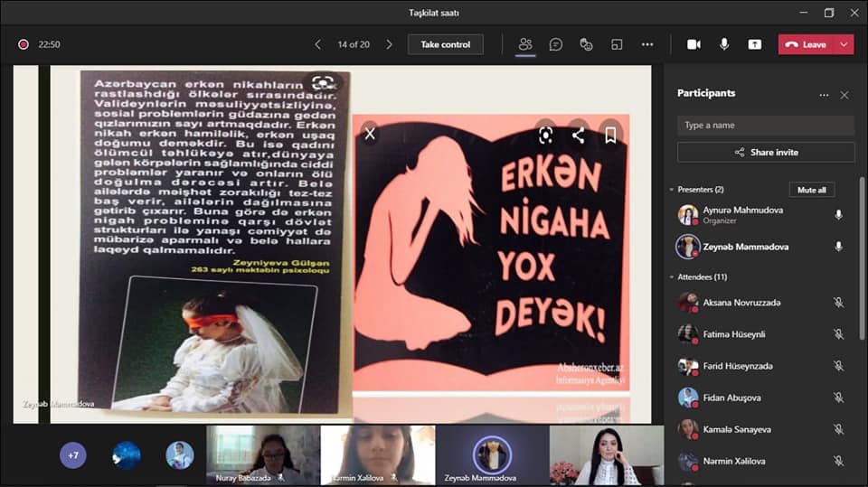Toggle the participants panel icon
Image resolution: width=868 pixels, height=487 pixels.
tap(524, 44)
